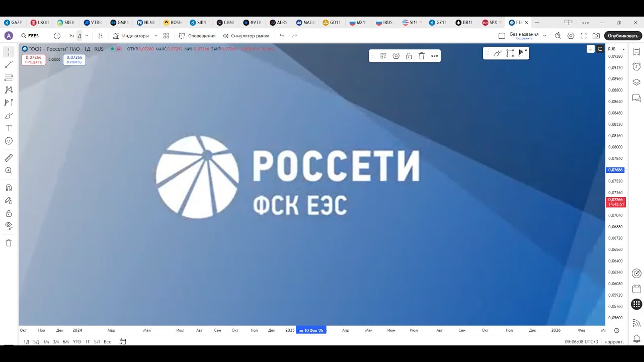Undo the last chart action
This screenshot has height=362, width=644.
coord(282,36)
